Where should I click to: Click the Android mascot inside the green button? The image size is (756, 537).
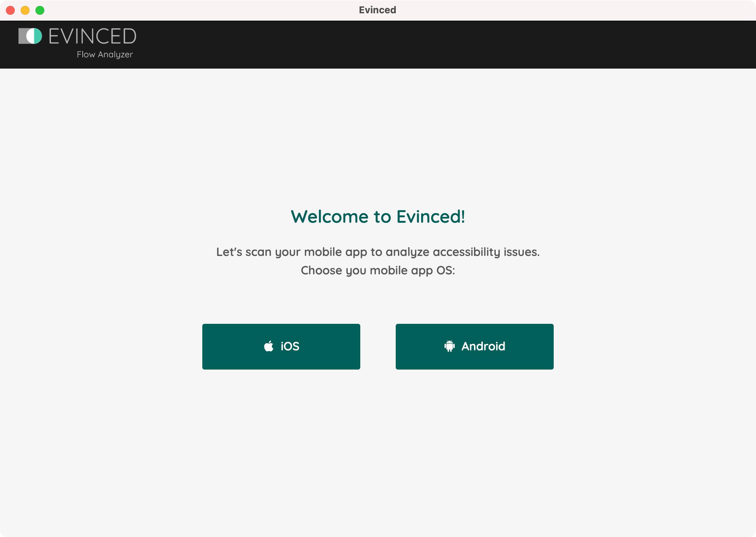pyautogui.click(x=450, y=346)
